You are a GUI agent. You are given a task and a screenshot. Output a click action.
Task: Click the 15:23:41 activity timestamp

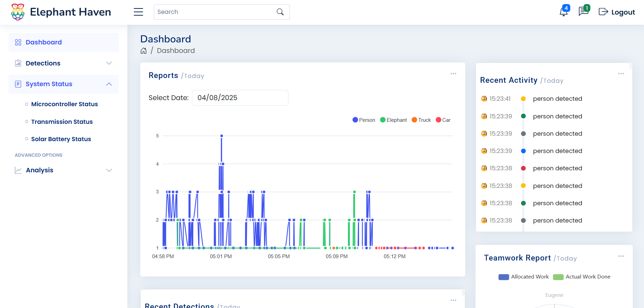click(x=500, y=99)
